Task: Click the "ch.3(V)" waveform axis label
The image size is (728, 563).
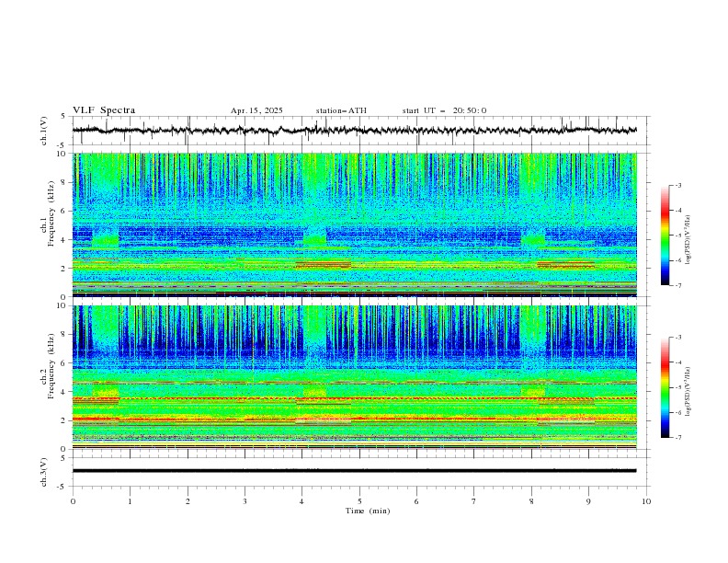Action: pyautogui.click(x=44, y=472)
